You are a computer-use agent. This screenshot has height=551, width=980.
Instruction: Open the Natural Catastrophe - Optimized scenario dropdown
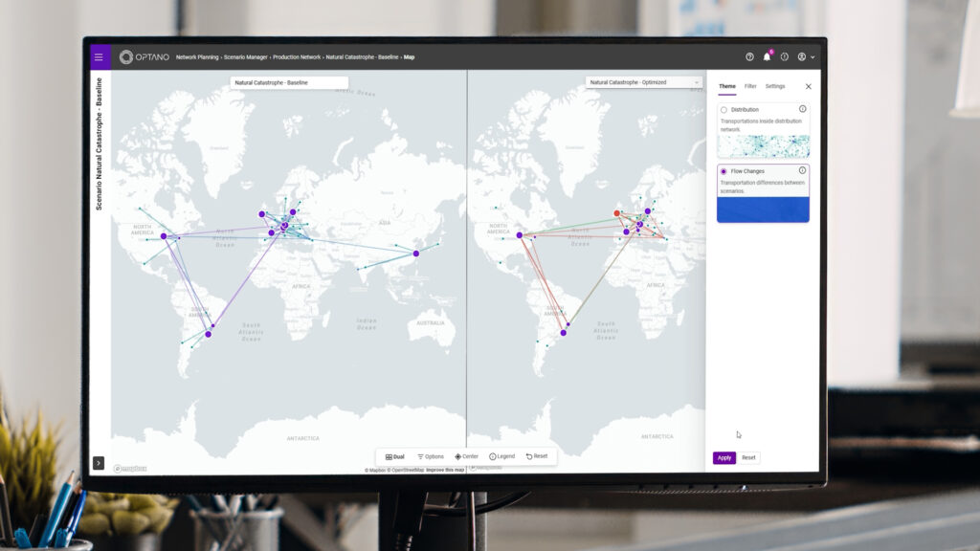tap(644, 82)
